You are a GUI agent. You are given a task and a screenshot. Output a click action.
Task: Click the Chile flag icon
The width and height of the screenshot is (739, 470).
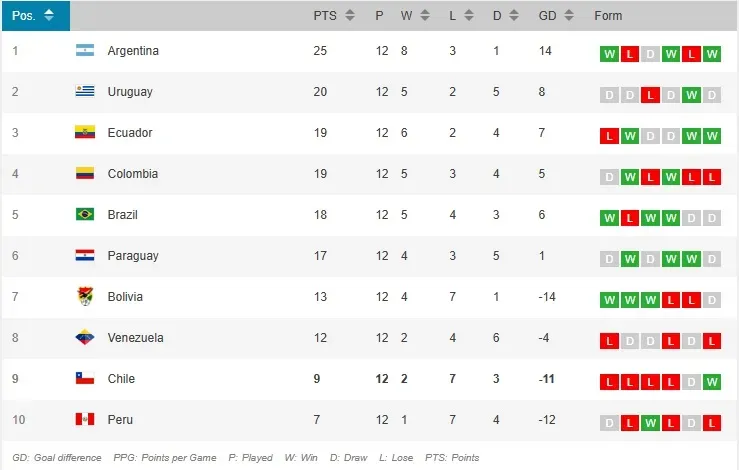click(85, 379)
